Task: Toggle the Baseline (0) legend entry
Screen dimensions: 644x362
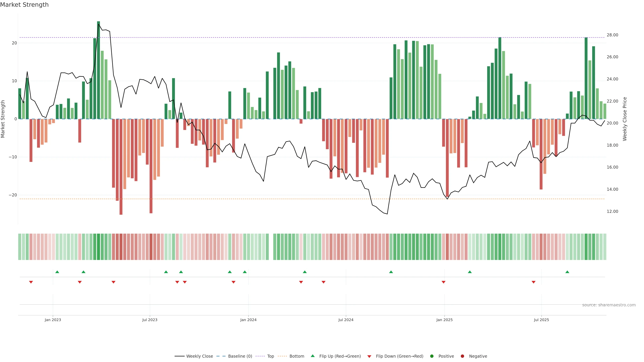Action: point(240,356)
